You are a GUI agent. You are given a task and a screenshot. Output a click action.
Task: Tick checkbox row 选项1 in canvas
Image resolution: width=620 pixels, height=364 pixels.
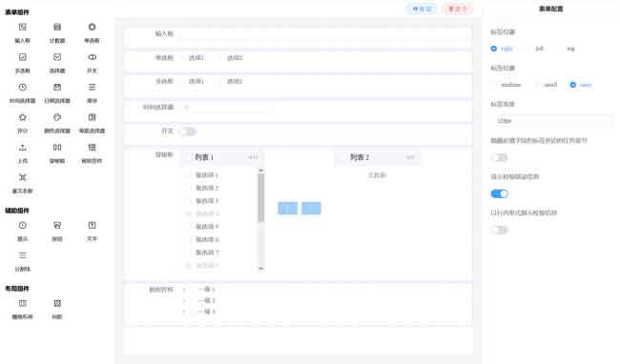pyautogui.click(x=183, y=81)
